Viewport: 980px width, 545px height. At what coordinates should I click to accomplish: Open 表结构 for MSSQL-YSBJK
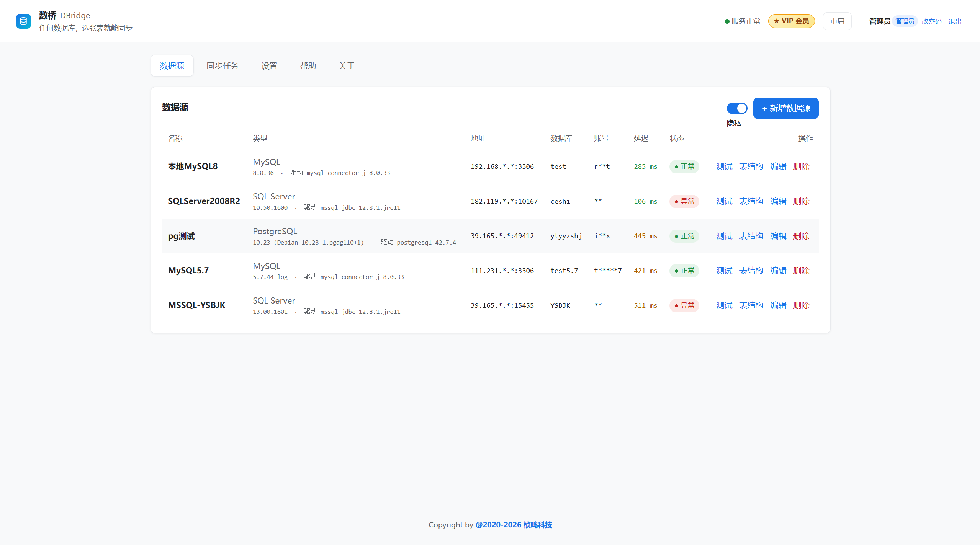tap(751, 305)
